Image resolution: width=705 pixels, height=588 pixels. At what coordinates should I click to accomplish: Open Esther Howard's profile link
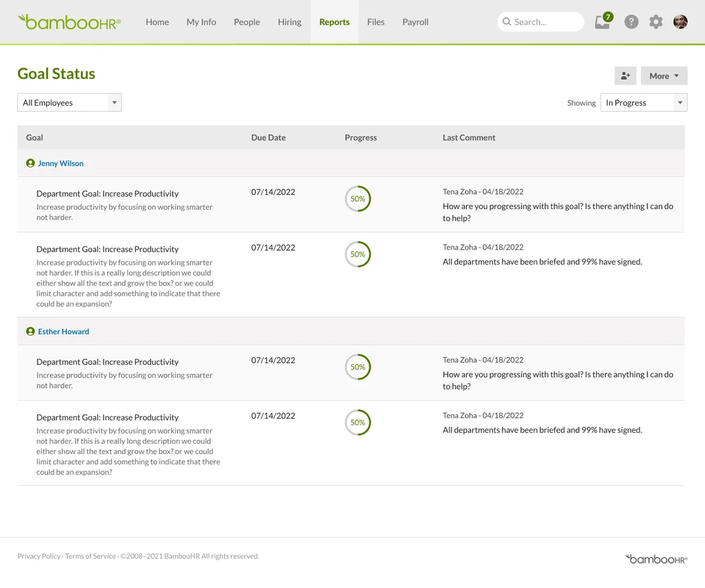tap(63, 332)
